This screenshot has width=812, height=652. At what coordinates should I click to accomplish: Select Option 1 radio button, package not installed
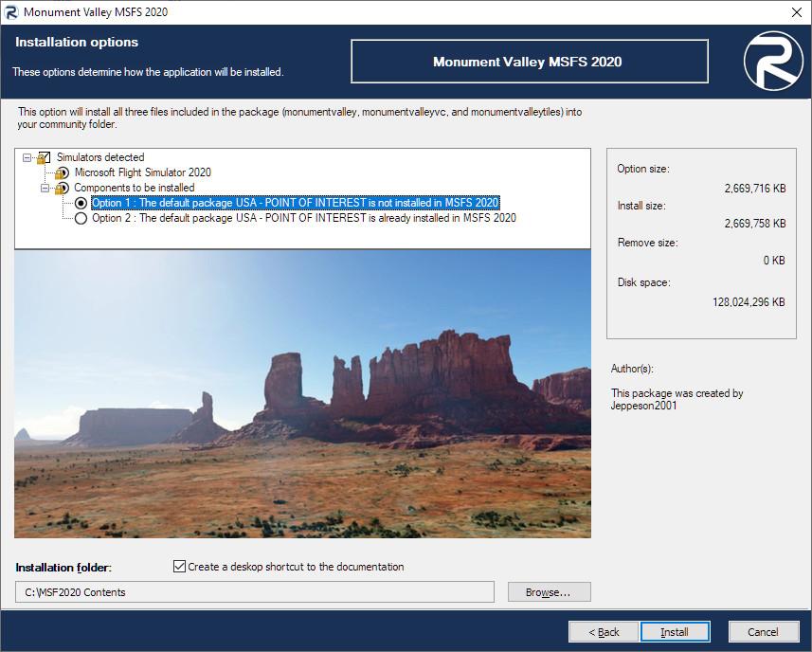click(x=81, y=203)
